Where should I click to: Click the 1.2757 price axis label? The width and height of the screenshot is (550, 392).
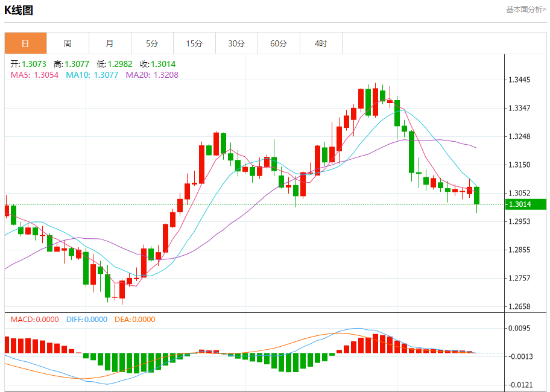(519, 279)
